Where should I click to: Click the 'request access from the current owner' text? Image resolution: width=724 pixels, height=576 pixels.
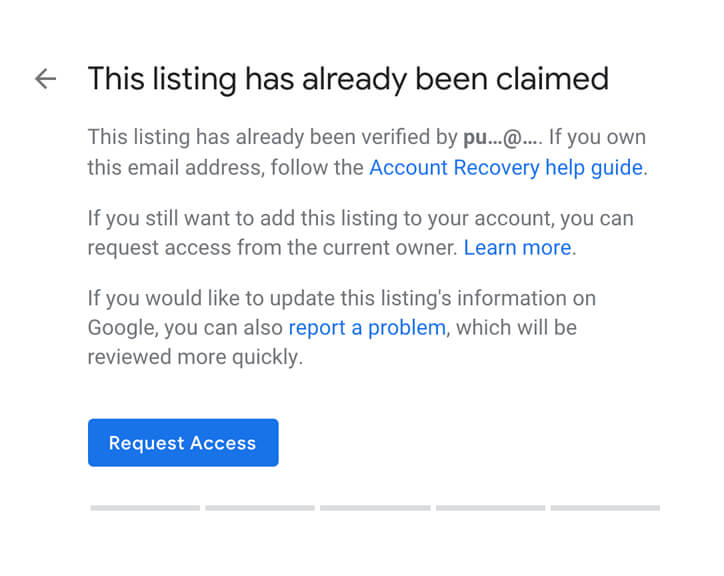tap(272, 248)
